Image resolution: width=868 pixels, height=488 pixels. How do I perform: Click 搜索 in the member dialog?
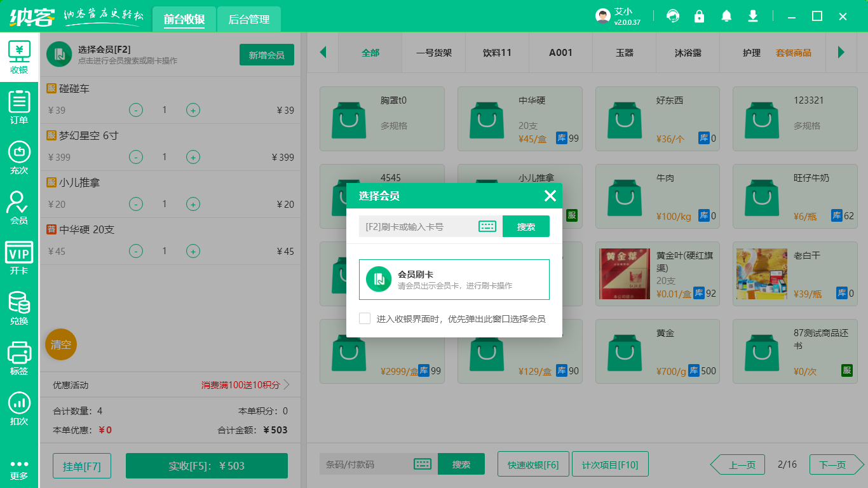click(x=526, y=226)
